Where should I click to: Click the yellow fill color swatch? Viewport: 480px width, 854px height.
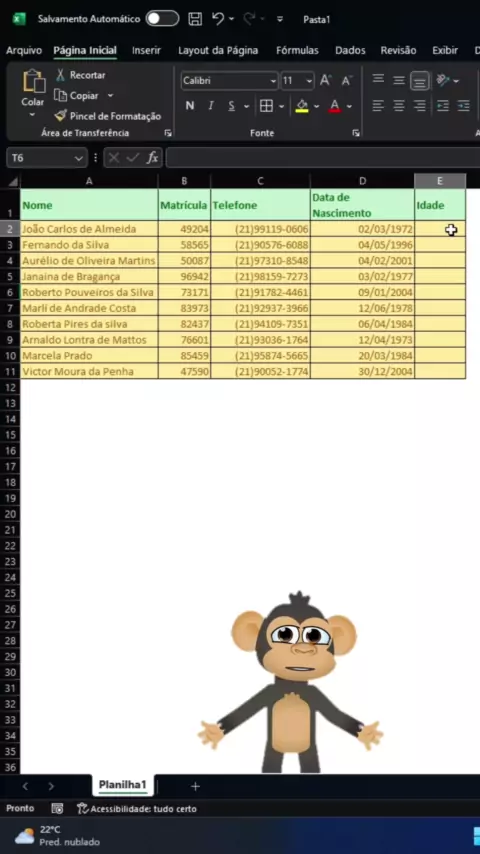(302, 106)
